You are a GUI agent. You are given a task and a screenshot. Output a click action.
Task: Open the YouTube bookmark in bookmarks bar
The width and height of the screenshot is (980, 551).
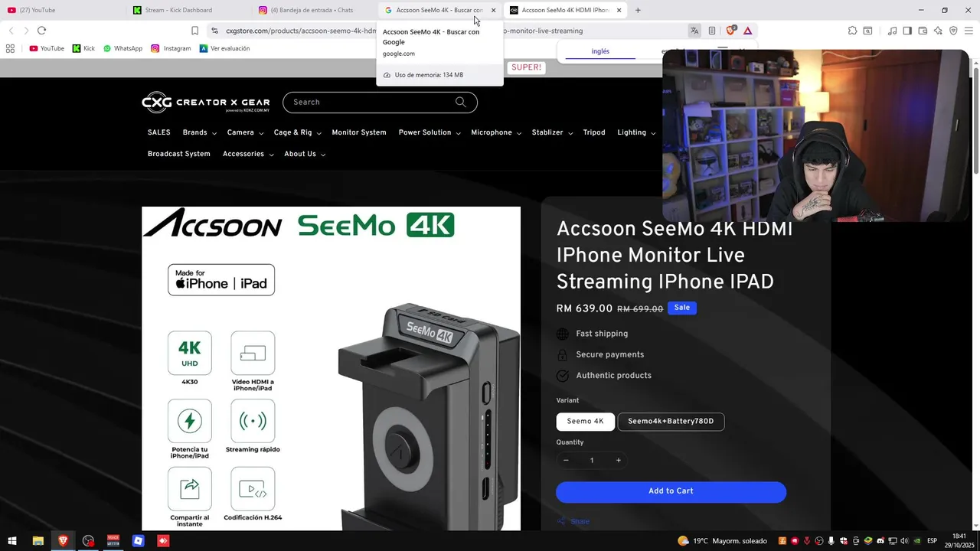[47, 48]
